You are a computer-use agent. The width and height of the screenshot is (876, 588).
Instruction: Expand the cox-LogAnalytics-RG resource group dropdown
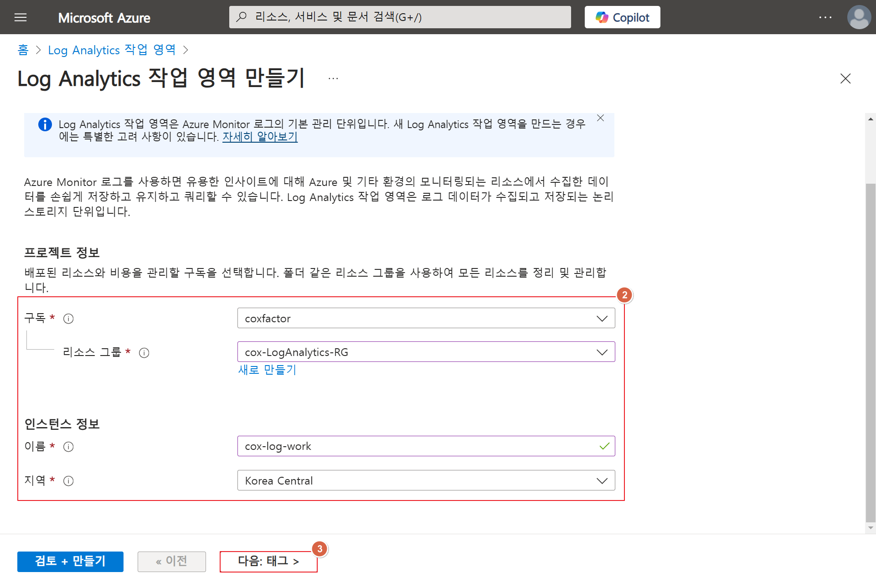(426, 352)
